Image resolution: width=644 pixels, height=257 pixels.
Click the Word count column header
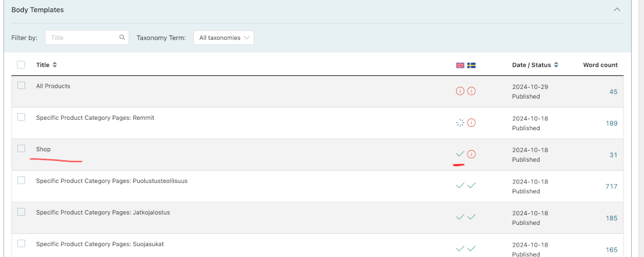point(600,65)
